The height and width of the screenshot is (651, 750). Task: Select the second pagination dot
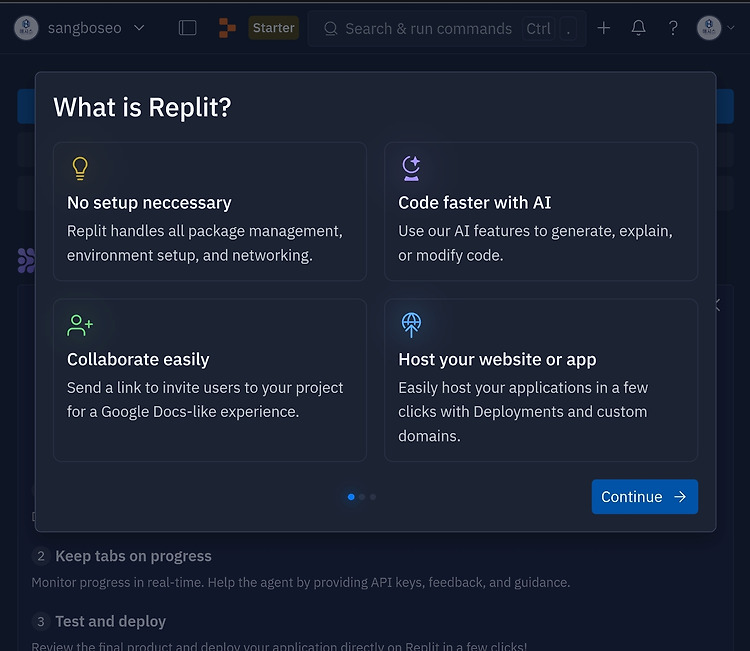(362, 497)
